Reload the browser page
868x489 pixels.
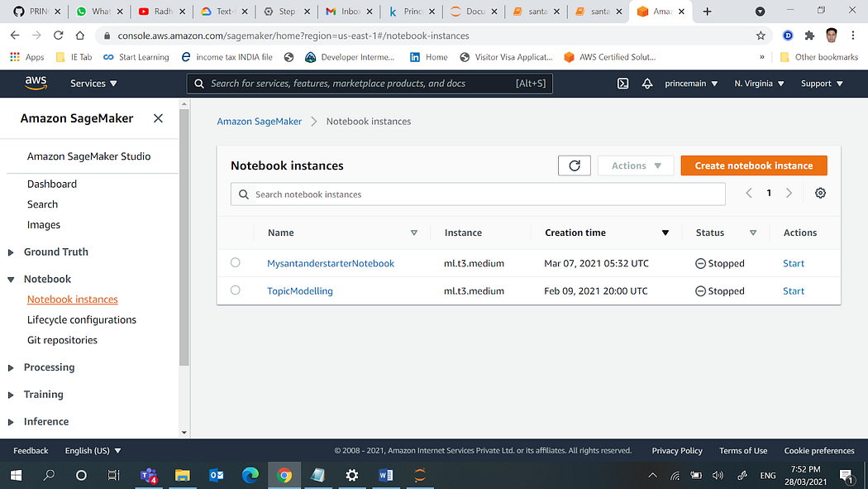[58, 36]
